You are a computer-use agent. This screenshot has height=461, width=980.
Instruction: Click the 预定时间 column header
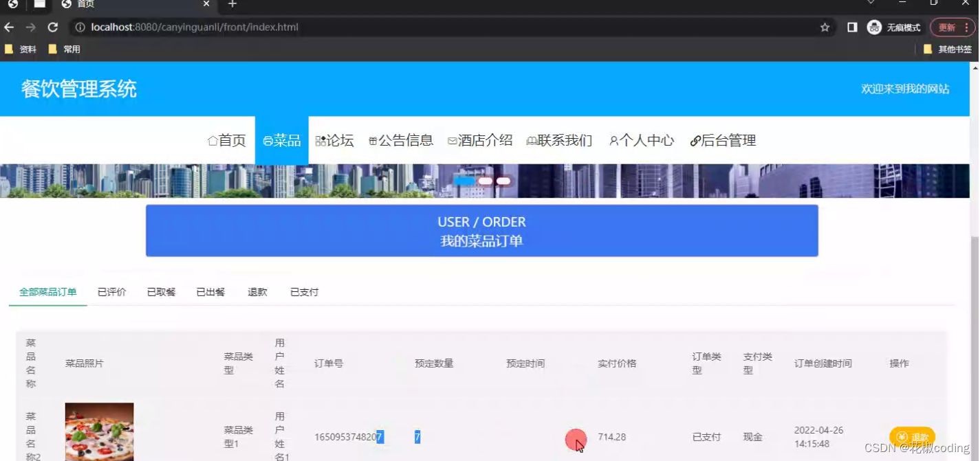click(525, 363)
